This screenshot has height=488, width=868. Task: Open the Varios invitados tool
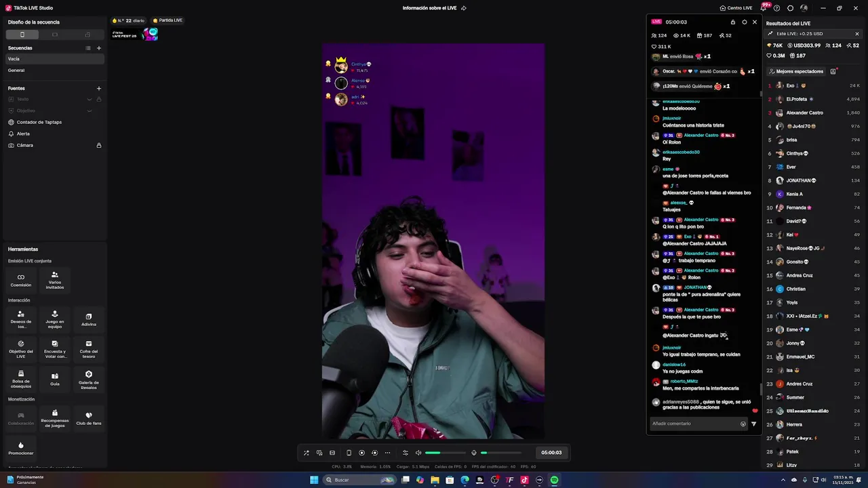(55, 280)
